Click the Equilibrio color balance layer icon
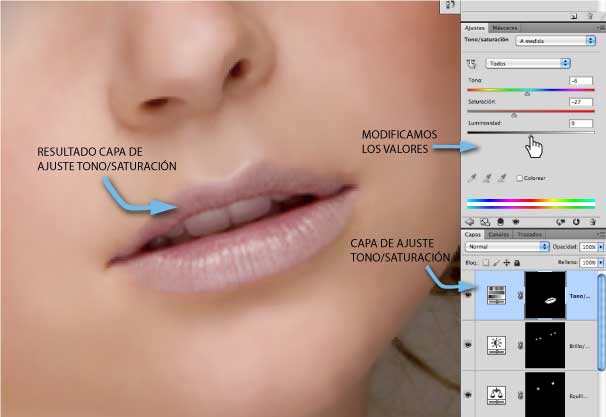 496,395
